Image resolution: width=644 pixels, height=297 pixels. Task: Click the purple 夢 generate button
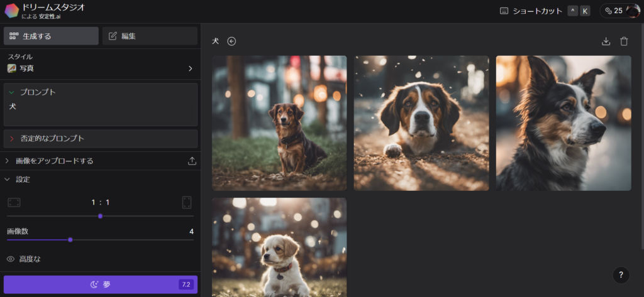point(100,284)
